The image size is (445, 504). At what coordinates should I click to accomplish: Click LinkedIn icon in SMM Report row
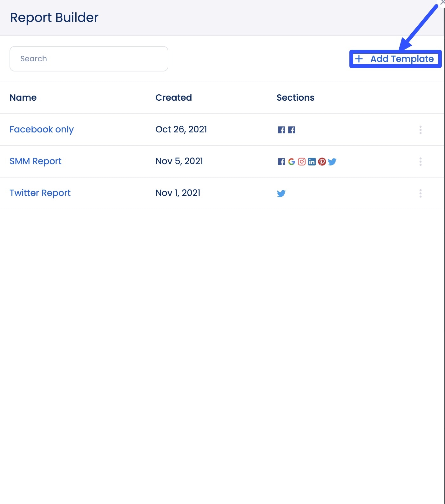[x=312, y=162]
